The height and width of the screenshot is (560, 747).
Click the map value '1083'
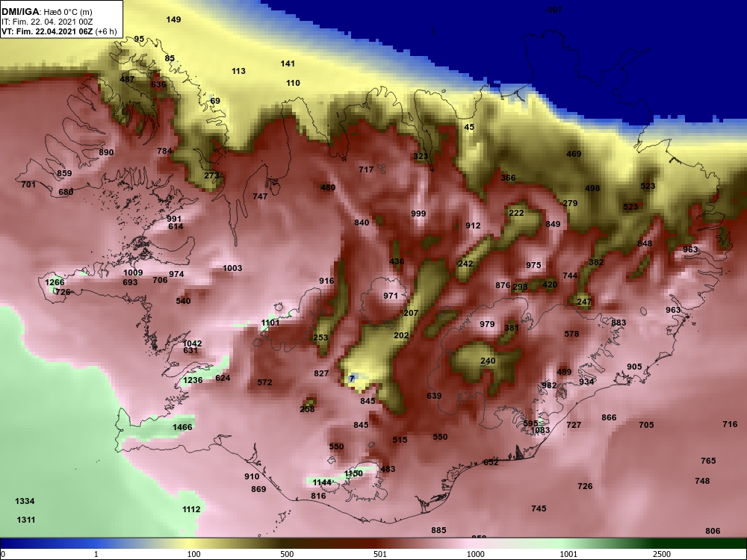540,431
